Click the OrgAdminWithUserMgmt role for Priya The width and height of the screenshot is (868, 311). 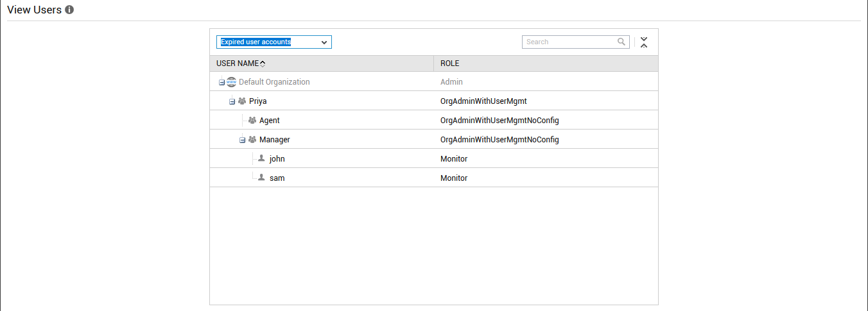point(483,101)
